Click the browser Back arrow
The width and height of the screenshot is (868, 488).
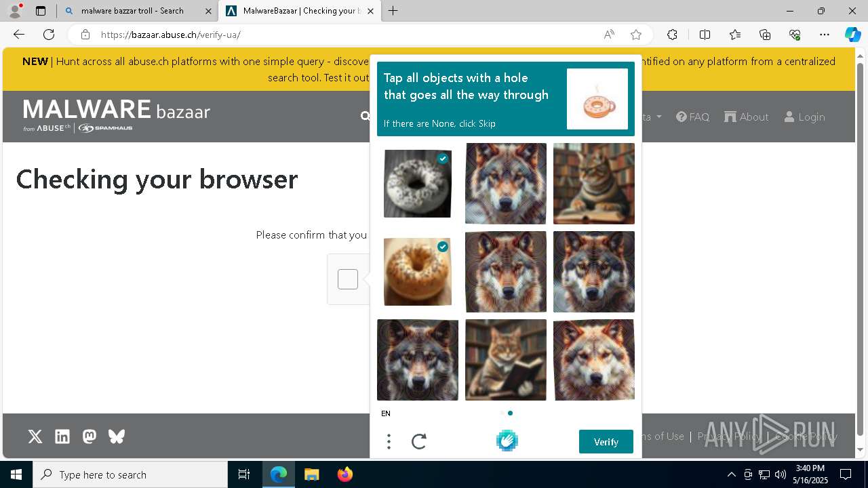(x=19, y=35)
